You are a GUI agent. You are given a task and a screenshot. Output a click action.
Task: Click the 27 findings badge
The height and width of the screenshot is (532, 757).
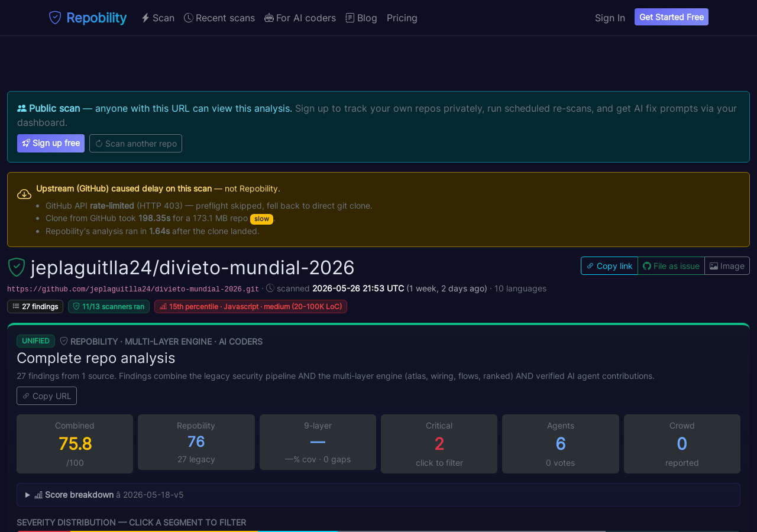click(x=35, y=306)
